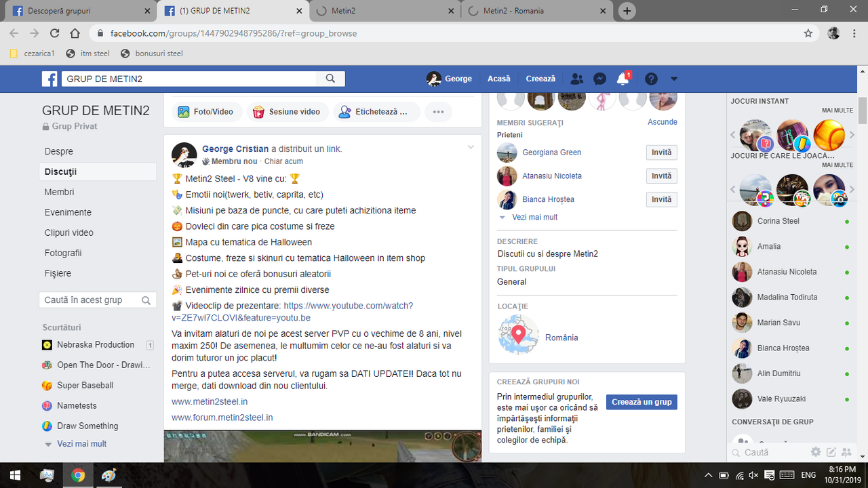The image size is (868, 488).
Task: Open Nebraska Production shortcut
Action: point(96,344)
